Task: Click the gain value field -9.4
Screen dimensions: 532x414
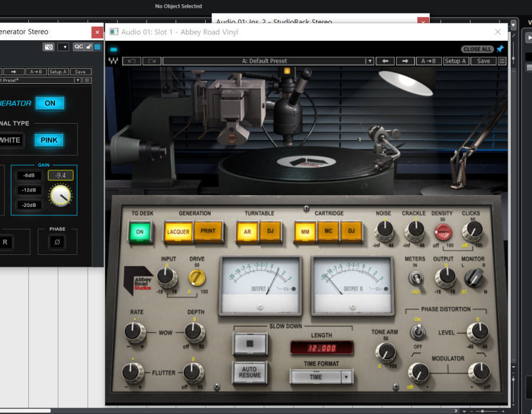Action: point(60,175)
